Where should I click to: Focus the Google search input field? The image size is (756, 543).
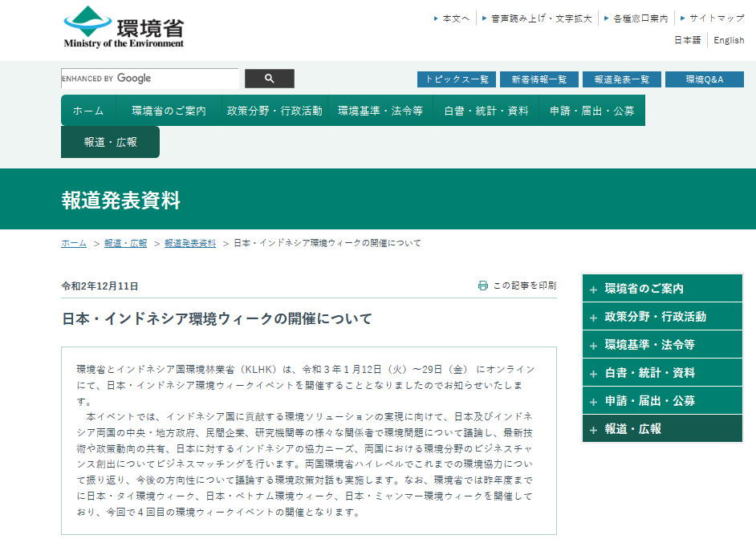pyautogui.click(x=149, y=79)
